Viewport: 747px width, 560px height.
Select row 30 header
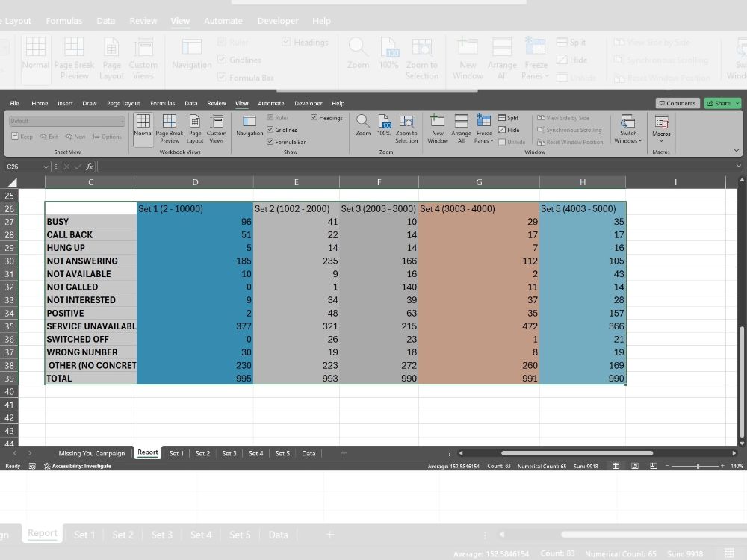tap(9, 261)
